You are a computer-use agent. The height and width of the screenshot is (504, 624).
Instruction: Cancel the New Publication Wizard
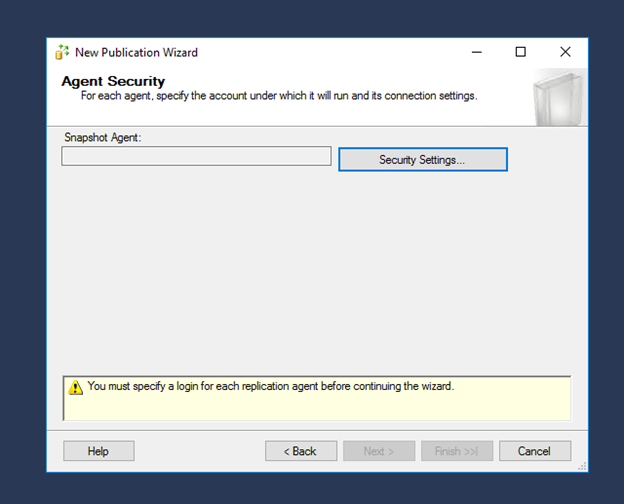535,451
